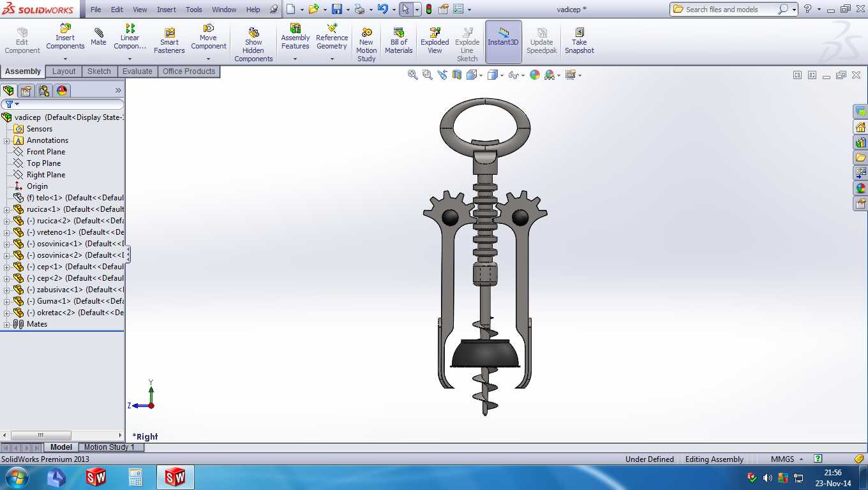Viewport: 868px width, 490px height.
Task: Open PropertyManager tab in side panel
Action: 26,91
